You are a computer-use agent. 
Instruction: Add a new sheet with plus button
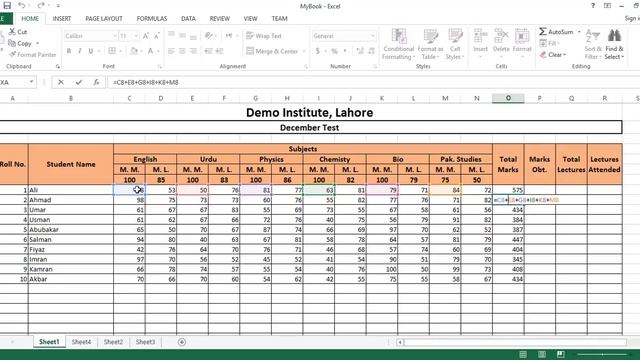pyautogui.click(x=182, y=342)
